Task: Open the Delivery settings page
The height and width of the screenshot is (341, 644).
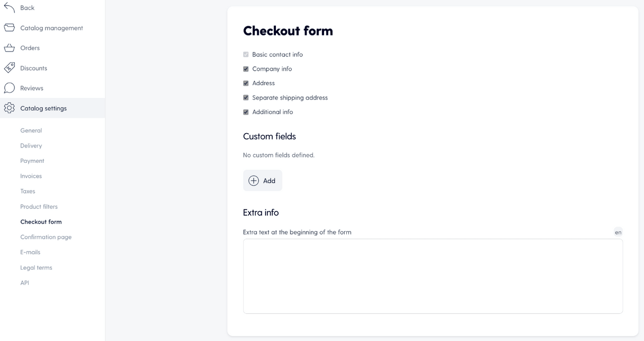Action: click(x=31, y=146)
